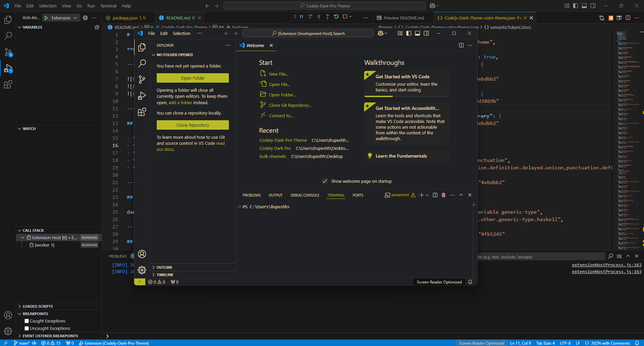The image size is (644, 346).
Task: Open launch.json via debug gear icon
Action: click(85, 18)
